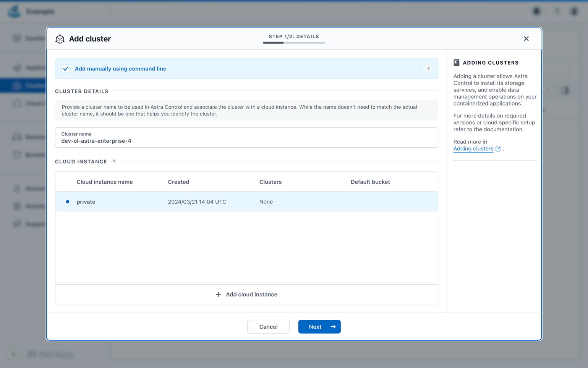Click Add cloud instance
Image resolution: width=588 pixels, height=368 pixels.
[246, 295]
